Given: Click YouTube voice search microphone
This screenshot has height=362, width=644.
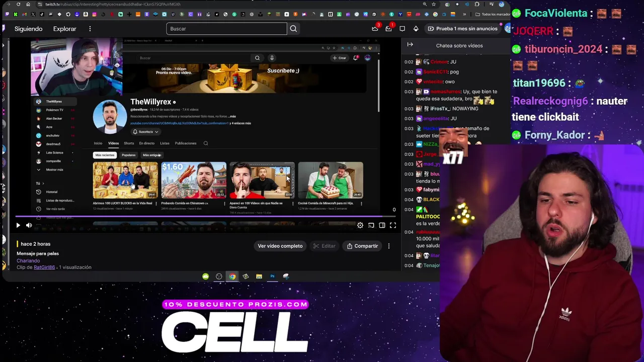Looking at the screenshot, I should [x=272, y=58].
